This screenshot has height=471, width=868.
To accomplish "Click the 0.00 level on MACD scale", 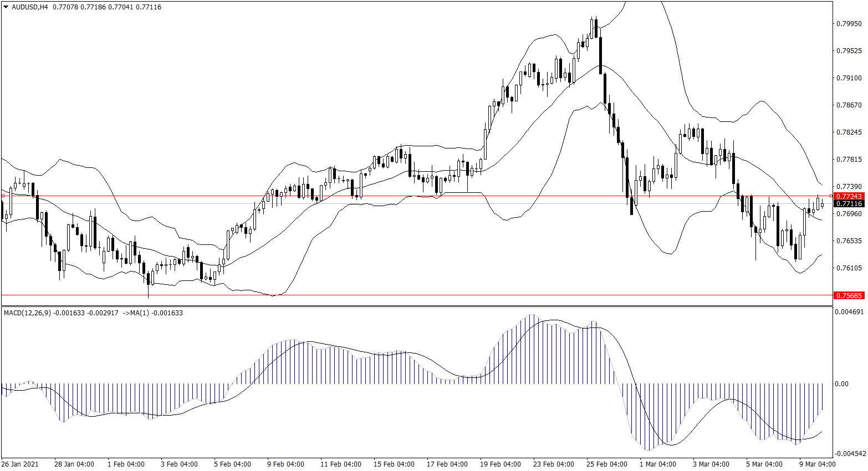I will tap(841, 383).
